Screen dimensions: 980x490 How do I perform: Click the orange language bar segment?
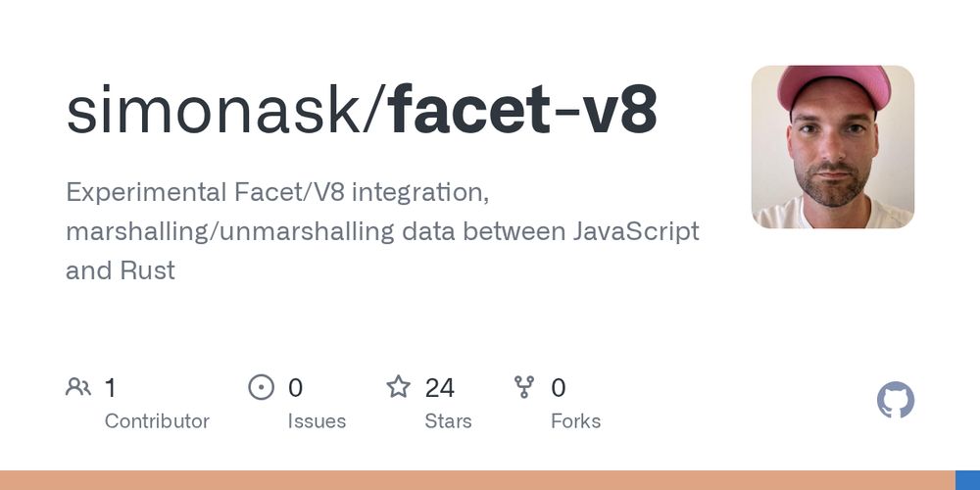click(x=477, y=480)
